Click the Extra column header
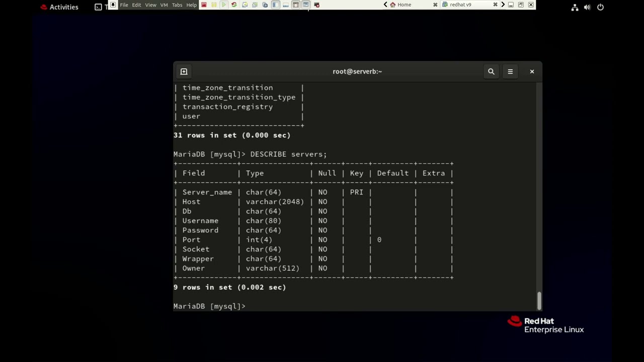644x362 pixels. tap(434, 173)
